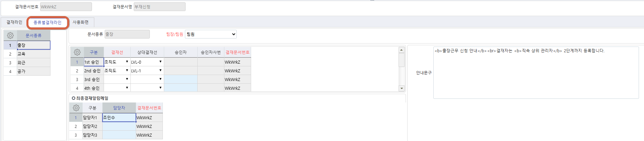The width and height of the screenshot is (644, 141).
Task: Click the 결재선 column header
Action: coord(117,52)
